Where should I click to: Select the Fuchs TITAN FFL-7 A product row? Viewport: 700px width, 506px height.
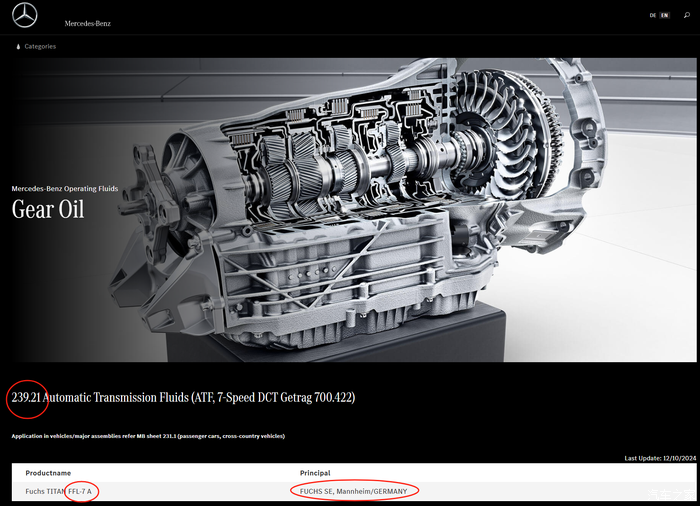pos(58,491)
